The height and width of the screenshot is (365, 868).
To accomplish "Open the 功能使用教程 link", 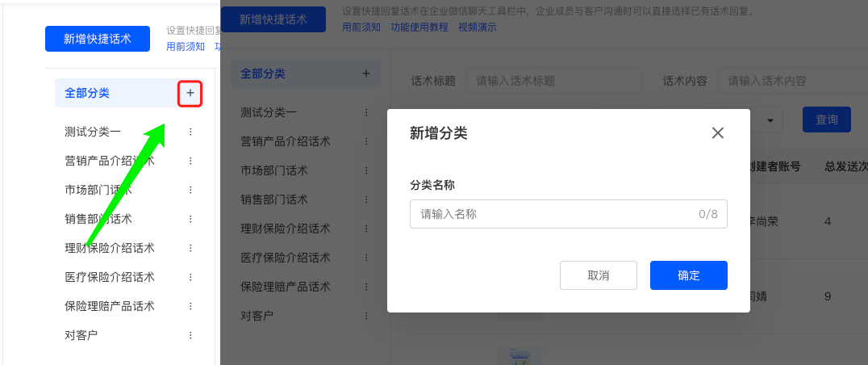I will click(419, 27).
